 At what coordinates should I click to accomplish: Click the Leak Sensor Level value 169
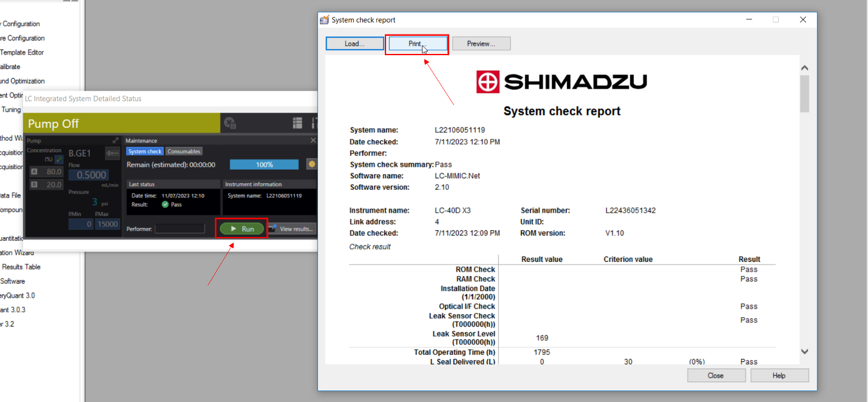pos(542,338)
